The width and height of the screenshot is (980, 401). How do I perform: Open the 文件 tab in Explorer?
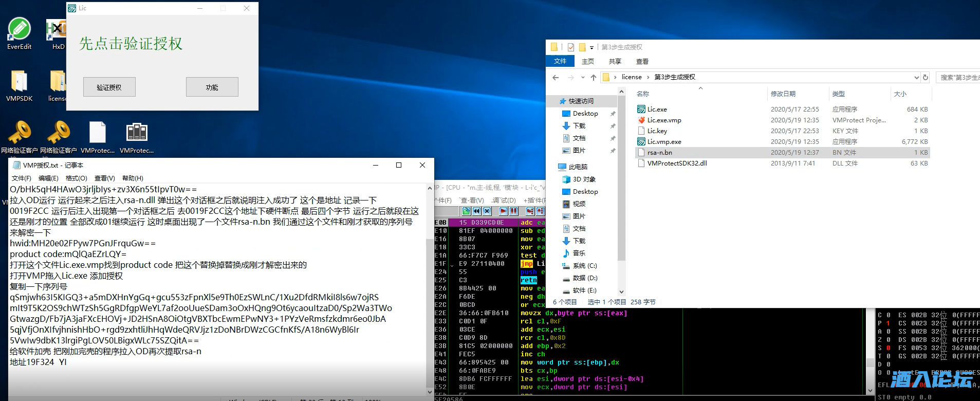560,61
